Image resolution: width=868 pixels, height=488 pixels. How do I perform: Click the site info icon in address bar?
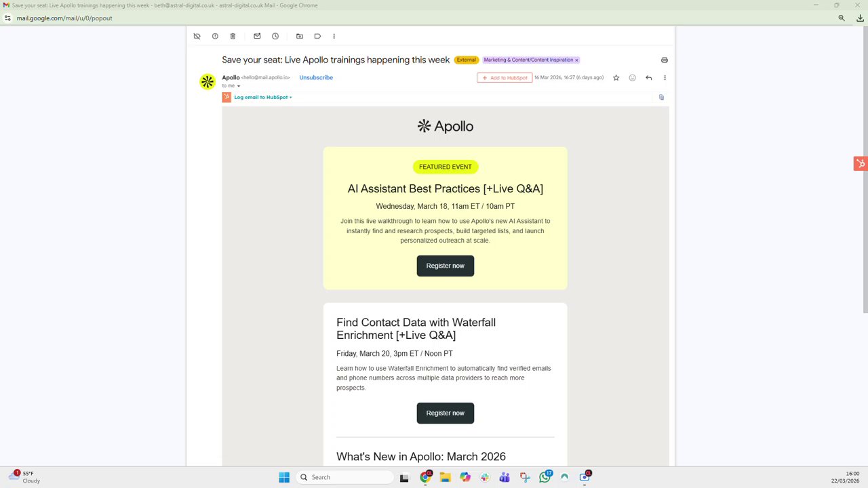[x=7, y=18]
